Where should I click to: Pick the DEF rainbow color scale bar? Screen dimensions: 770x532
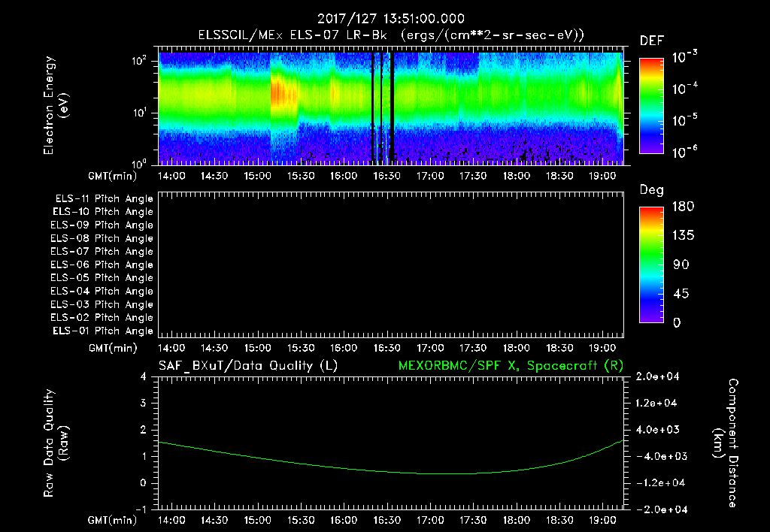tap(651, 106)
